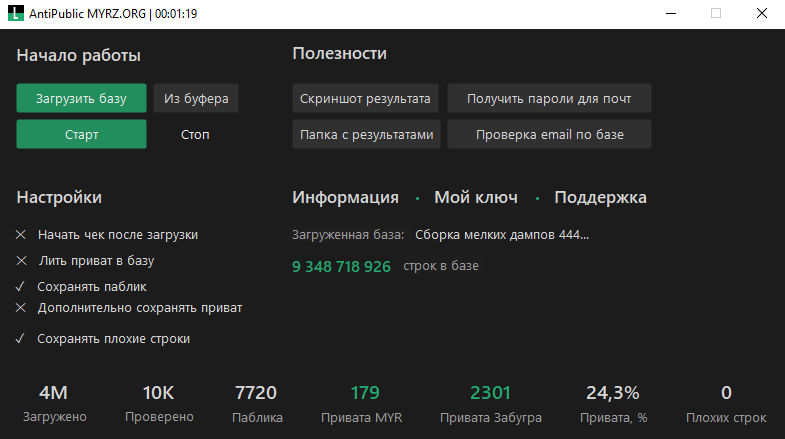Click the 24,3% Привата percentage
Viewport: 785px width, 439px height.
coord(613,393)
